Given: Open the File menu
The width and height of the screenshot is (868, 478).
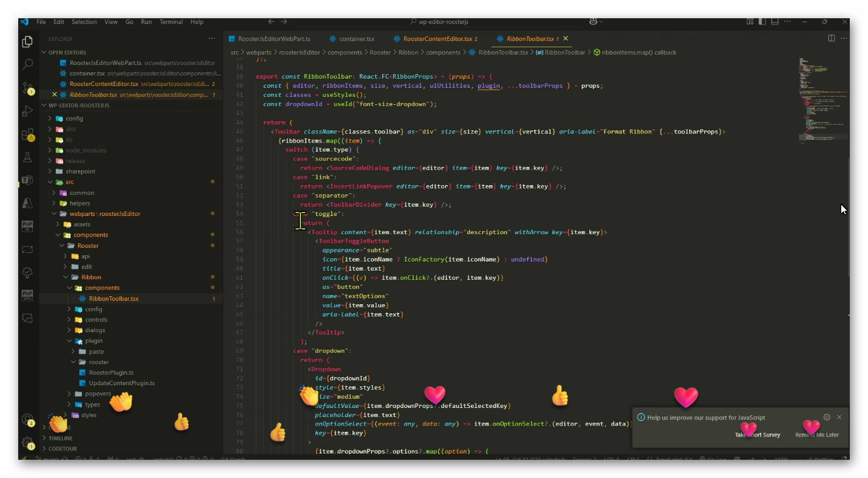Looking at the screenshot, I should point(41,22).
